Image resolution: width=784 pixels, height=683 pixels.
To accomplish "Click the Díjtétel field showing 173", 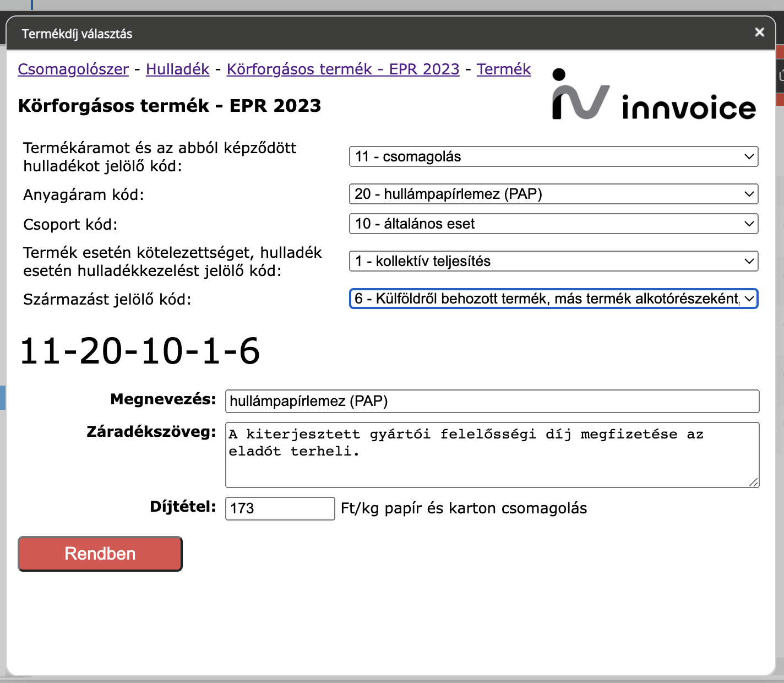I will click(280, 508).
